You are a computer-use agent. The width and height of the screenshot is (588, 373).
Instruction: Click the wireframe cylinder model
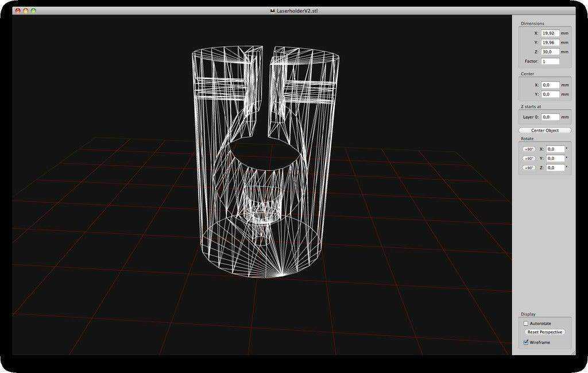point(265,161)
